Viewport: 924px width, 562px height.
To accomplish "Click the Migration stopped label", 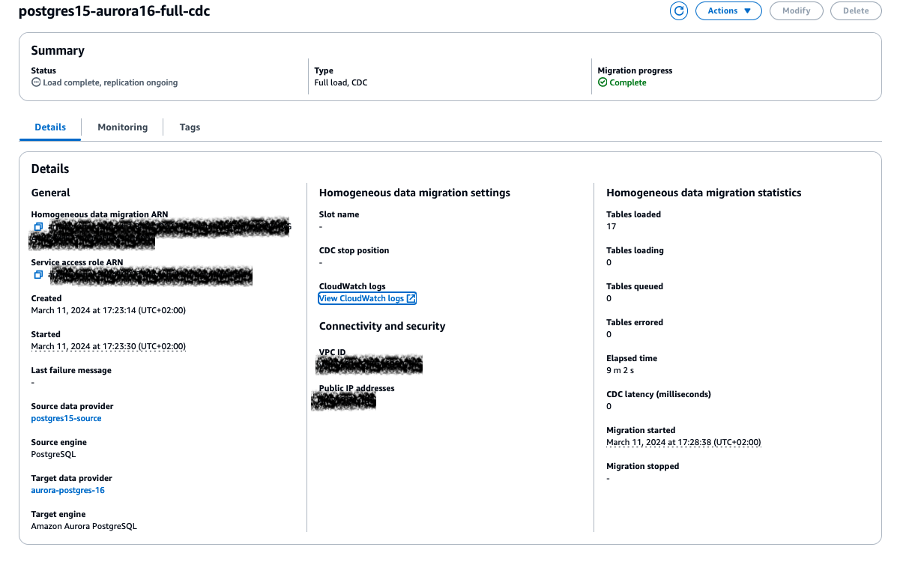I will tap(643, 466).
